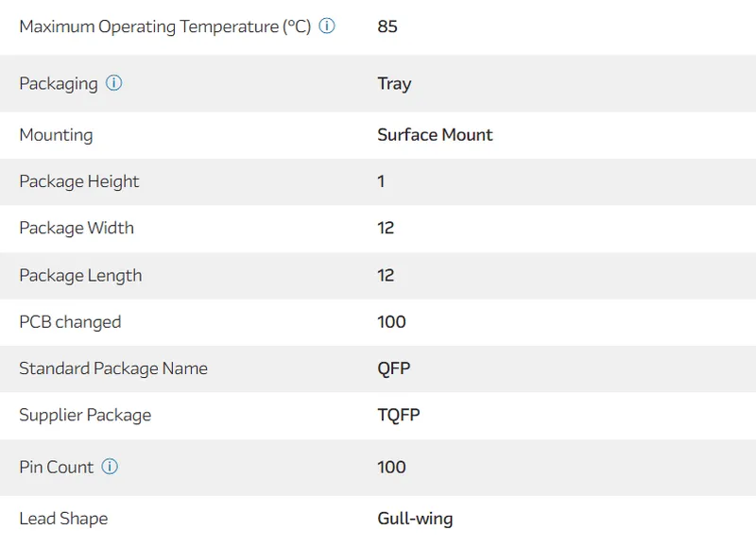Select the Maximum Operating Temperature label
The height and width of the screenshot is (547, 756).
pos(164,26)
